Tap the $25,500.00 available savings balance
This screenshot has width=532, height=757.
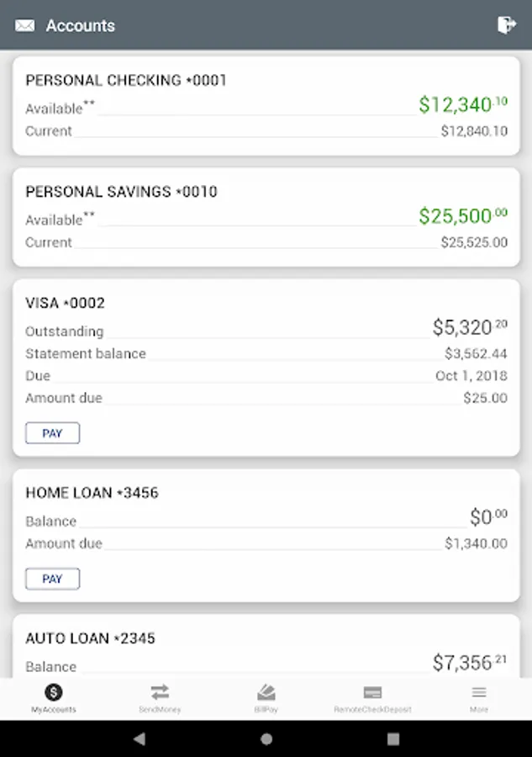coord(462,216)
